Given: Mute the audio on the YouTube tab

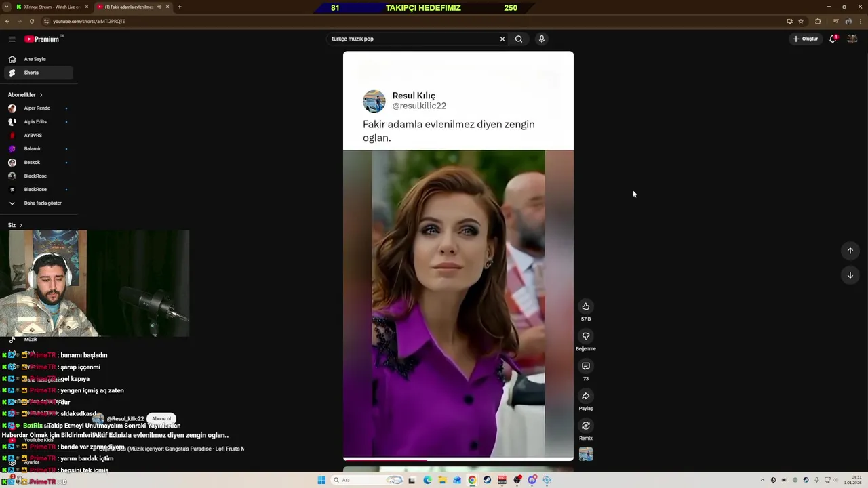Looking at the screenshot, I should click(159, 7).
